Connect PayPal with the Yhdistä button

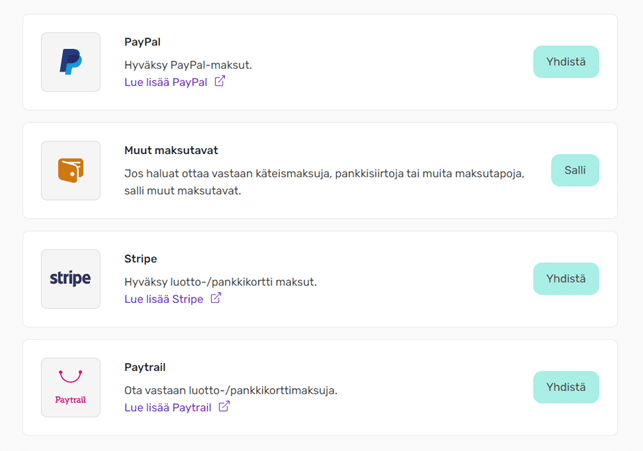coord(565,62)
